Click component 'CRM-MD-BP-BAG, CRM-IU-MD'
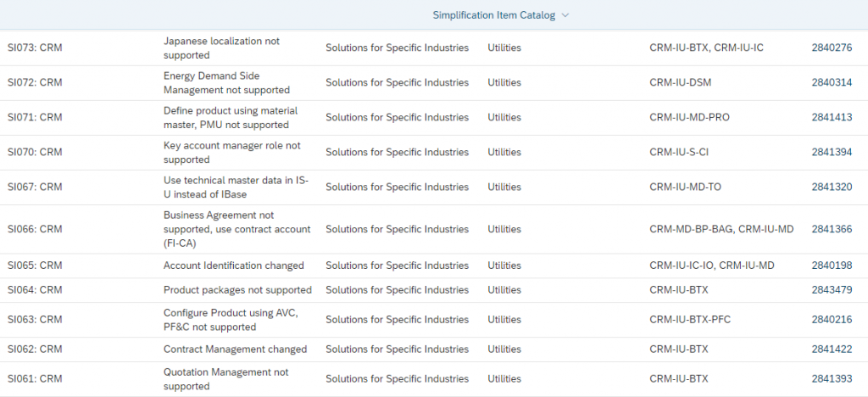This screenshot has height=397, width=868. click(x=722, y=229)
